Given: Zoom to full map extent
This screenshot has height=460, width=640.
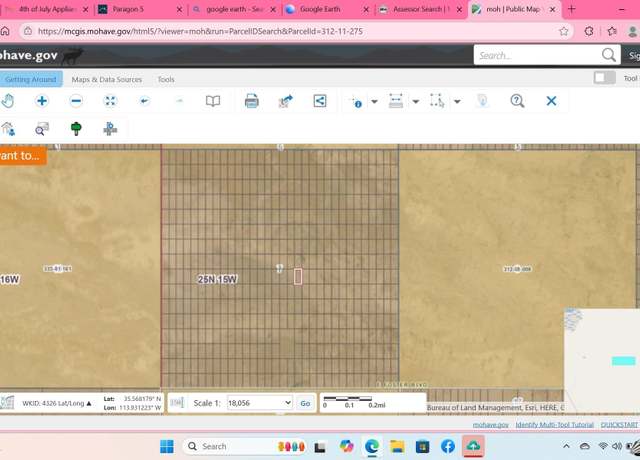Looking at the screenshot, I should pyautogui.click(x=110, y=101).
